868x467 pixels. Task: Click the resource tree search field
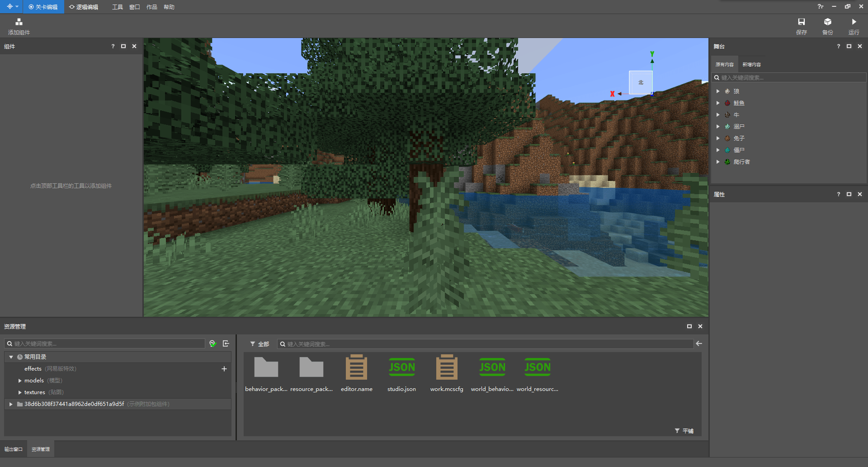(105, 343)
